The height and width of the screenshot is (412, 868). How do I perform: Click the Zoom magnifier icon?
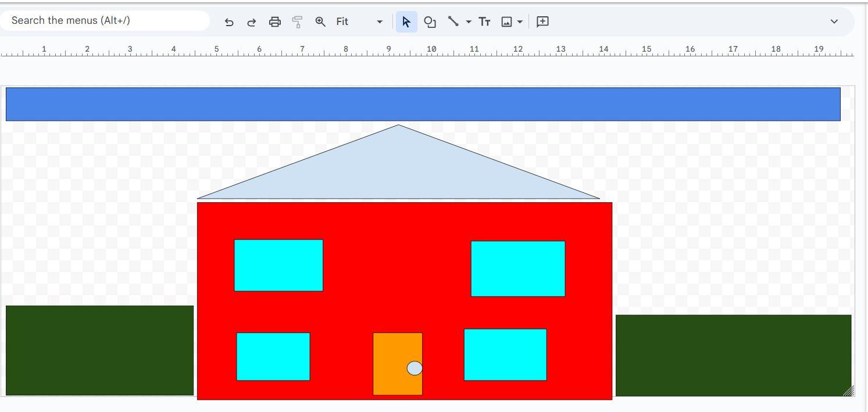click(x=320, y=22)
